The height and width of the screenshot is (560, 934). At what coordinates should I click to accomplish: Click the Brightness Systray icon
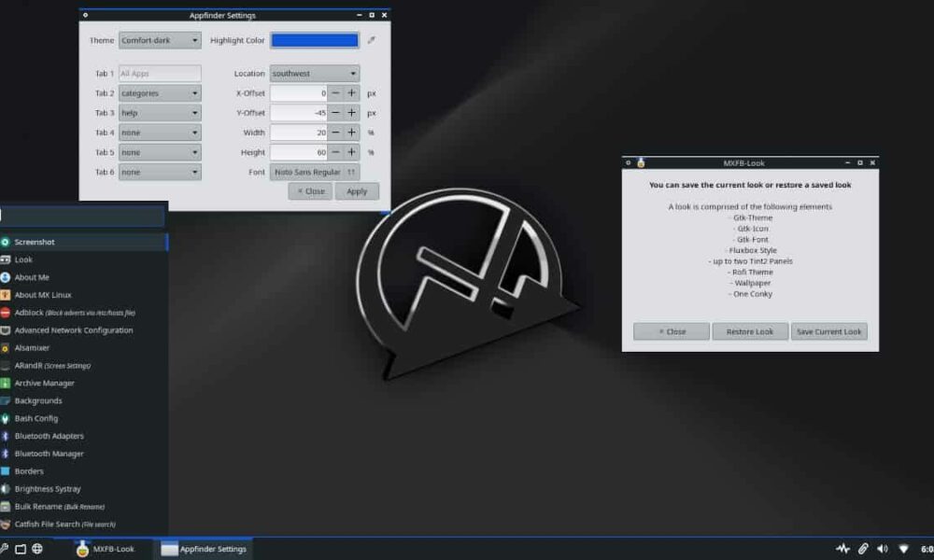5,488
